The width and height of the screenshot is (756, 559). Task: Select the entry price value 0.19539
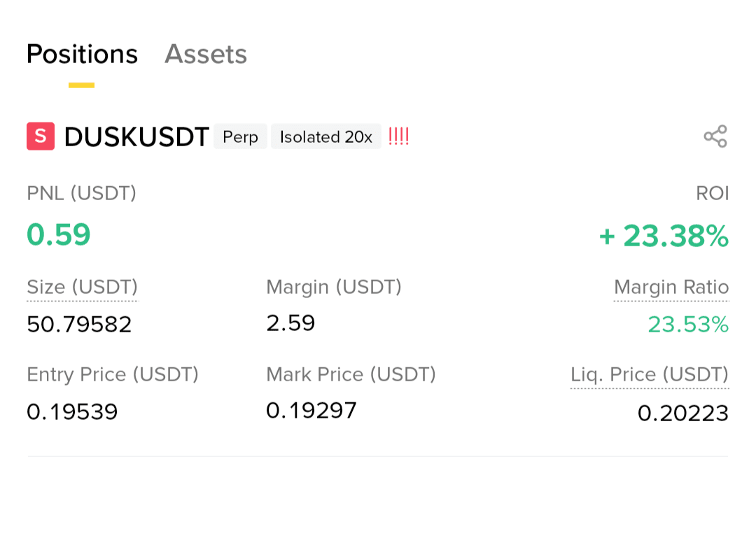[x=72, y=412]
